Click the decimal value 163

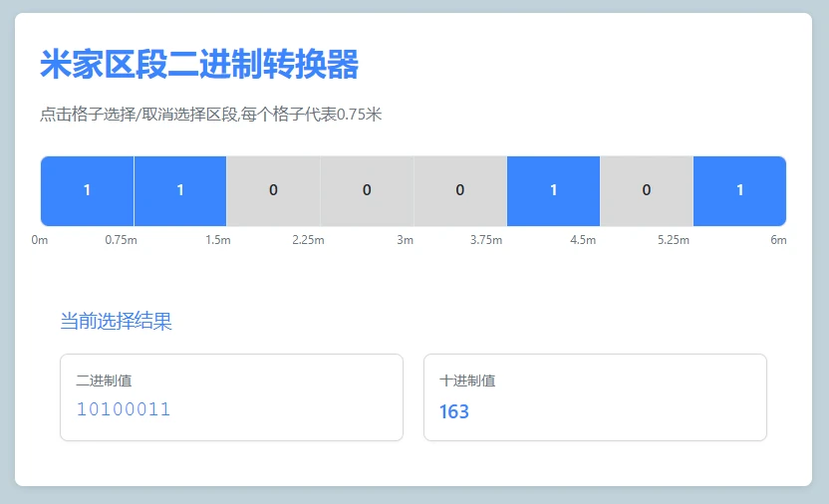454,411
